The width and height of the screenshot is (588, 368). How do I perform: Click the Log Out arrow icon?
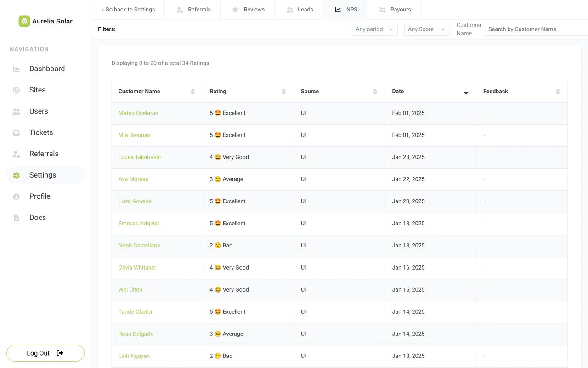(60, 353)
